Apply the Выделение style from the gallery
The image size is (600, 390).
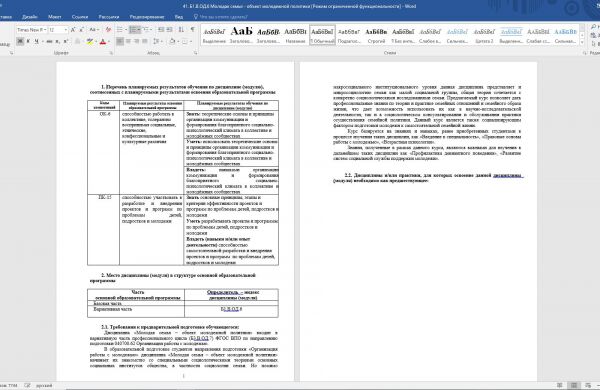click(214, 35)
